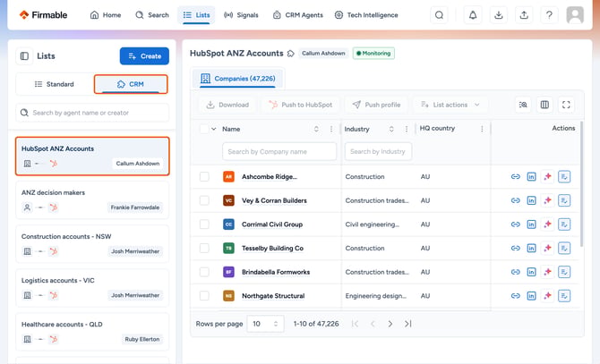This screenshot has width=600, height=364.
Task: Check the Corrimal Civil Group checkbox
Action: point(204,224)
